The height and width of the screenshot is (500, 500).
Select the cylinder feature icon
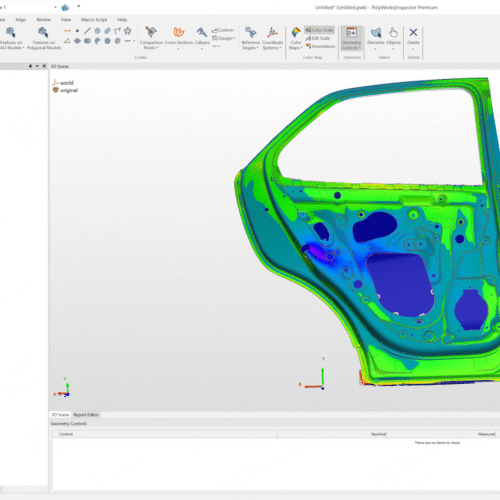87,41
